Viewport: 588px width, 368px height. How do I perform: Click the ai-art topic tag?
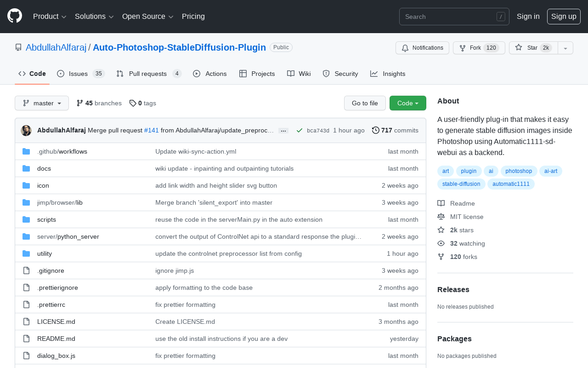[551, 171]
